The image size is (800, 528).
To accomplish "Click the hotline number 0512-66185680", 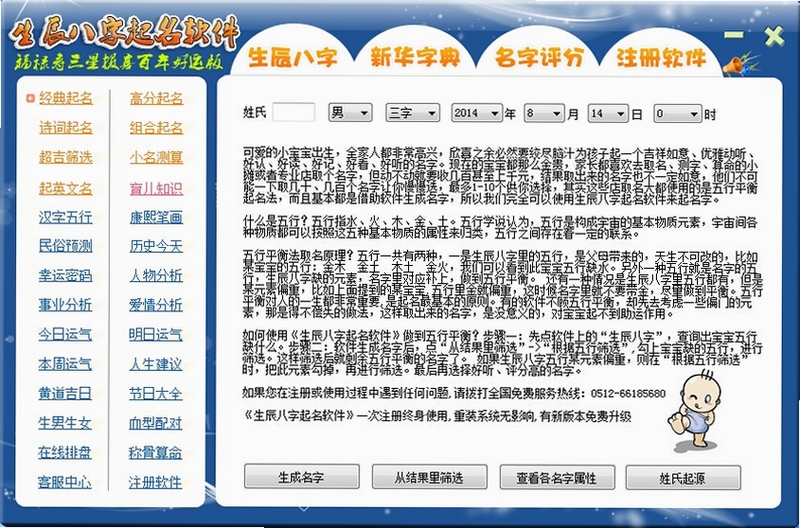I will [x=629, y=393].
